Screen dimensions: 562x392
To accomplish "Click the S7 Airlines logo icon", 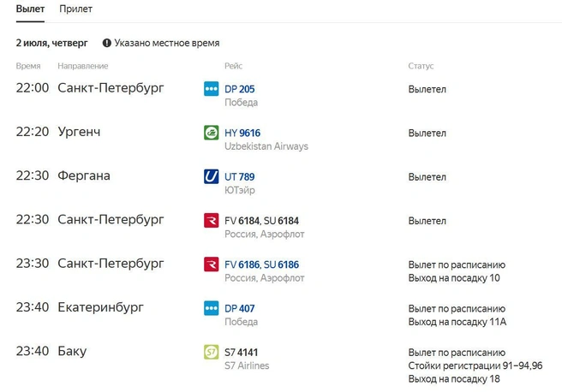I will pos(211,353).
